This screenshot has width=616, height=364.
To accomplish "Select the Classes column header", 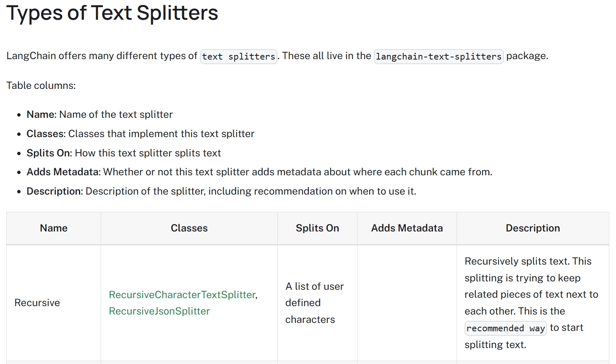I will click(x=189, y=228).
